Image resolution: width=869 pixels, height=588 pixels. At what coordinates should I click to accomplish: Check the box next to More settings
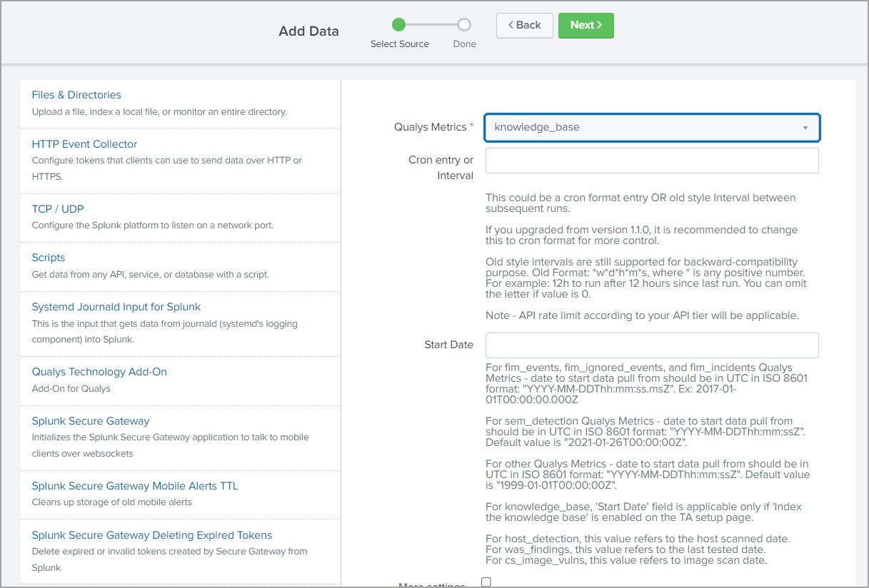[486, 582]
